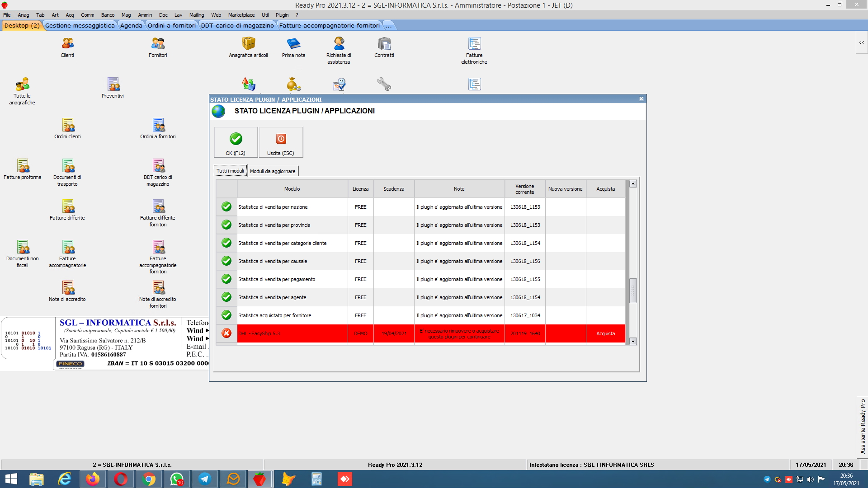
Task: Confirm with OK (F12) button
Action: [236, 142]
